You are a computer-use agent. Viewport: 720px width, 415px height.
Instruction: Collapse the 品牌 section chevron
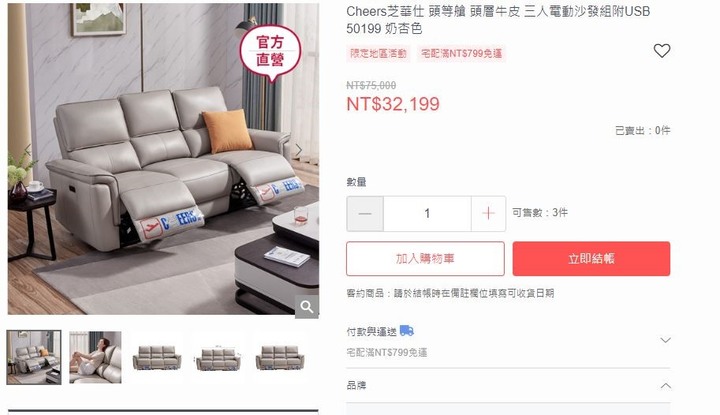[665, 386]
